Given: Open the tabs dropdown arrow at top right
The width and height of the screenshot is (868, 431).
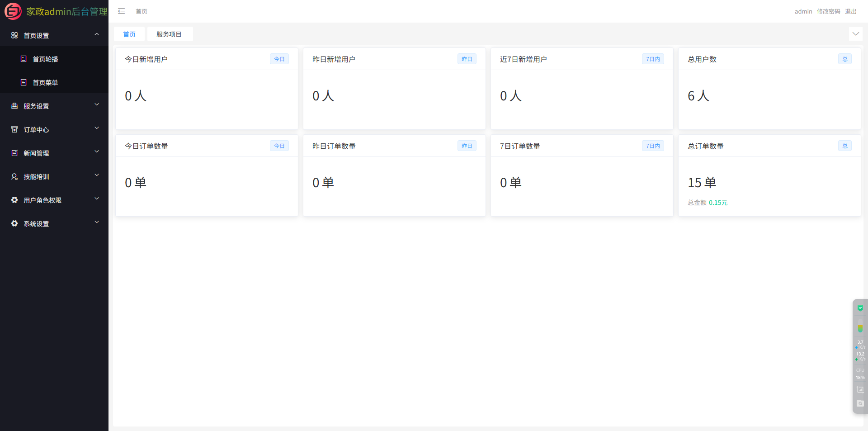Looking at the screenshot, I should 855,34.
